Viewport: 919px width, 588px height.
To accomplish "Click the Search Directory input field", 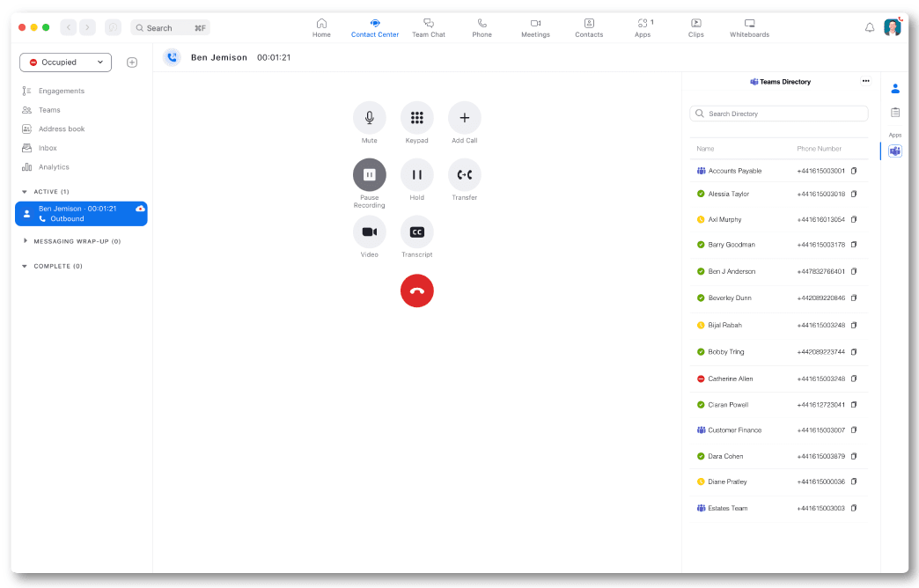I will 778,114.
